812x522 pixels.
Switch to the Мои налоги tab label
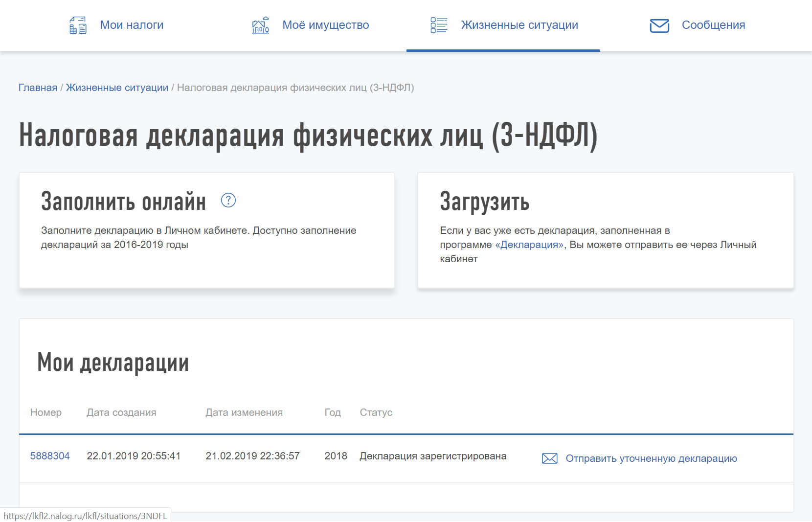pos(132,25)
